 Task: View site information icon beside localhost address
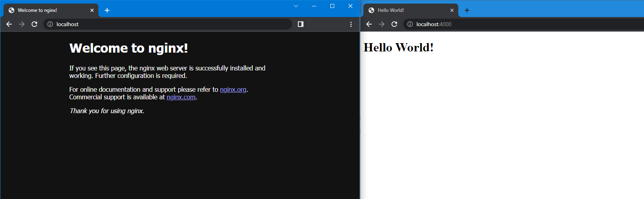[50, 24]
